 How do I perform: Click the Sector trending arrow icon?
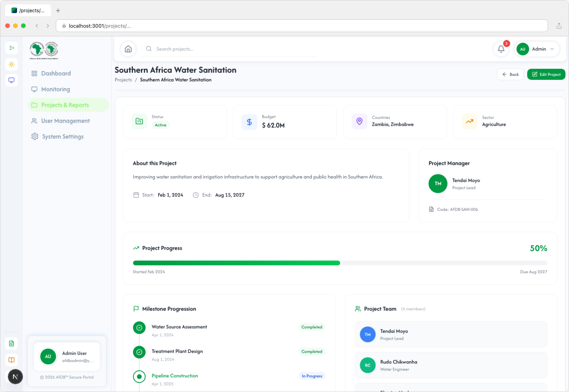(x=469, y=121)
